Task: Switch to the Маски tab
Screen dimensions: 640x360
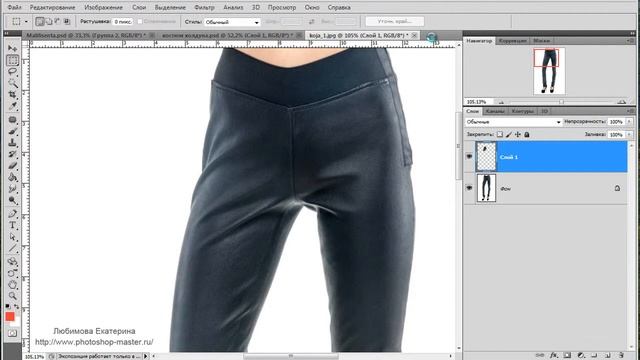Action: click(x=541, y=41)
